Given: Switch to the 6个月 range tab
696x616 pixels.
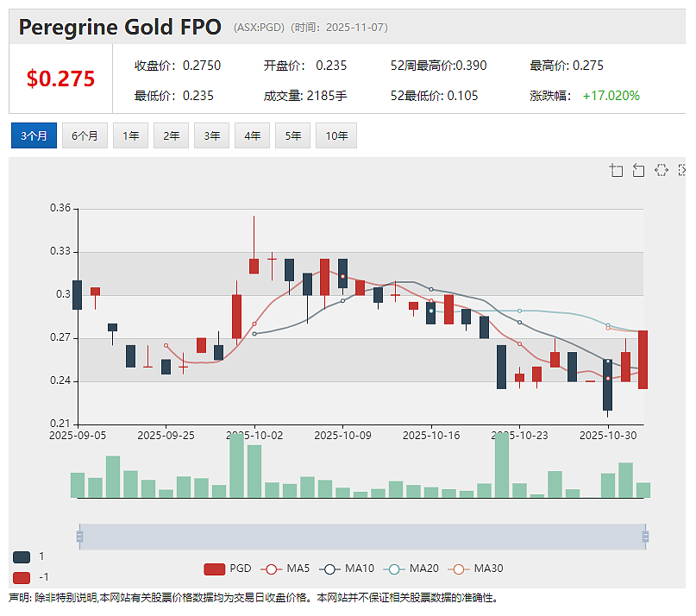Looking at the screenshot, I should coord(85,135).
